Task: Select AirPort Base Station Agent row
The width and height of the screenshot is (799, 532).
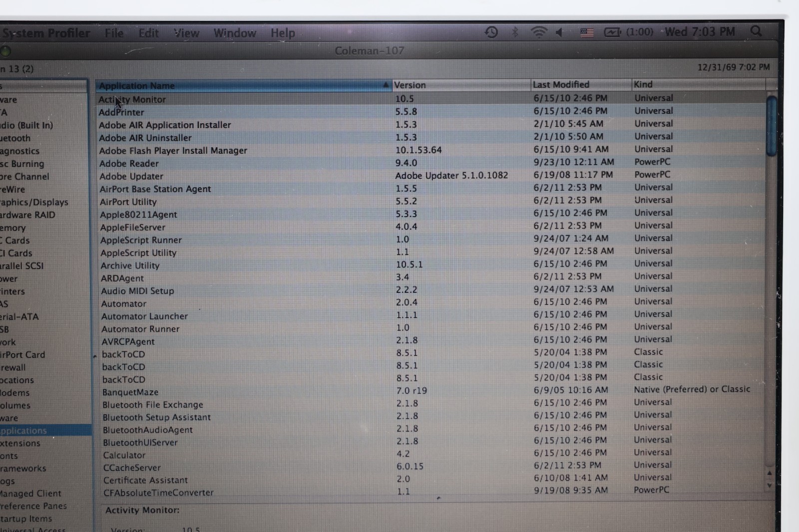Action: point(430,188)
